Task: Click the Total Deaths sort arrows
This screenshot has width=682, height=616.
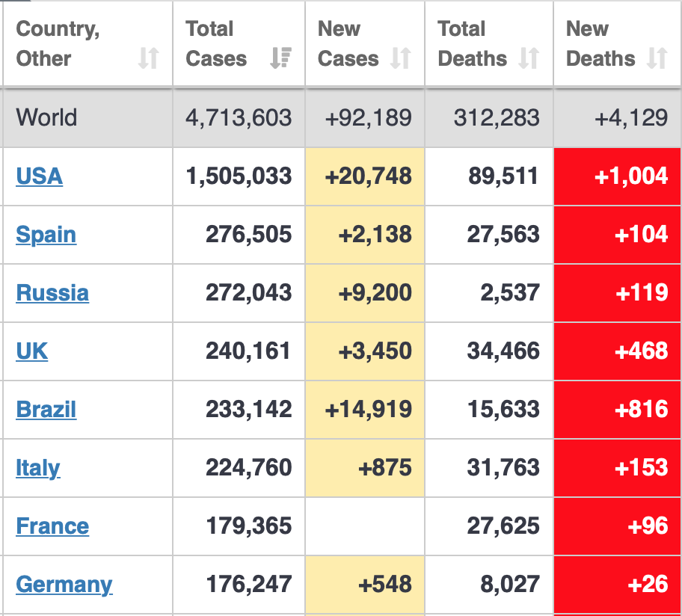Action: point(529,58)
